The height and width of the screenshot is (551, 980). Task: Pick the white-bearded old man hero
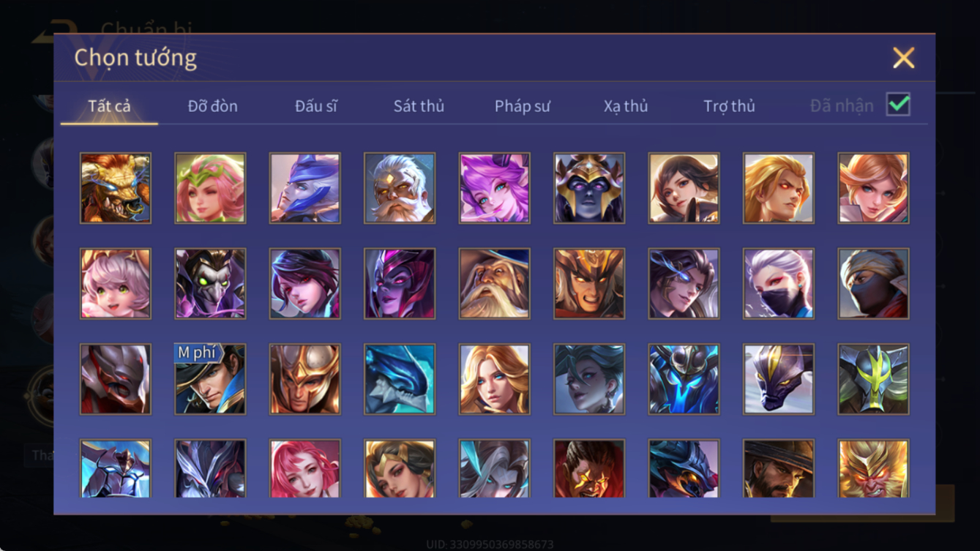point(400,188)
